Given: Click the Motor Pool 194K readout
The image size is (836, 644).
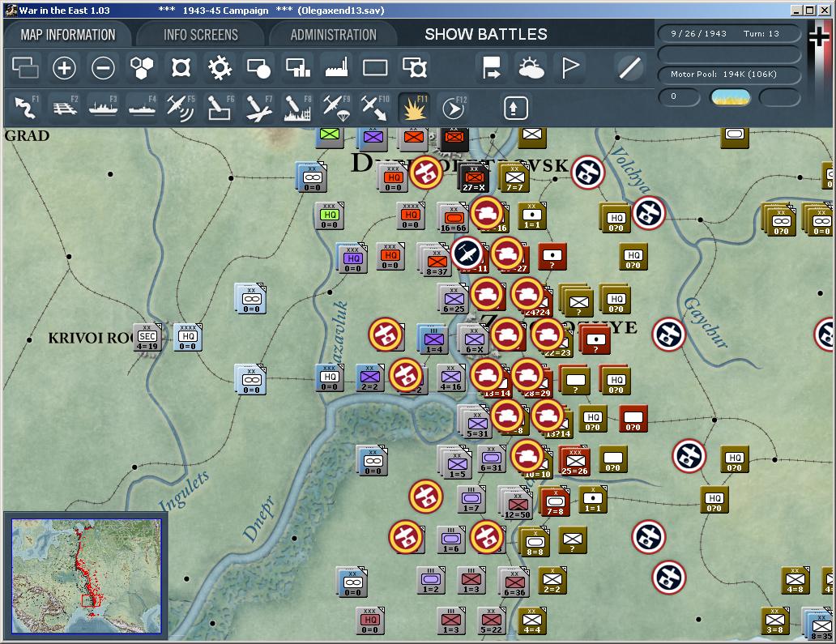Looking at the screenshot, I should tap(729, 74).
